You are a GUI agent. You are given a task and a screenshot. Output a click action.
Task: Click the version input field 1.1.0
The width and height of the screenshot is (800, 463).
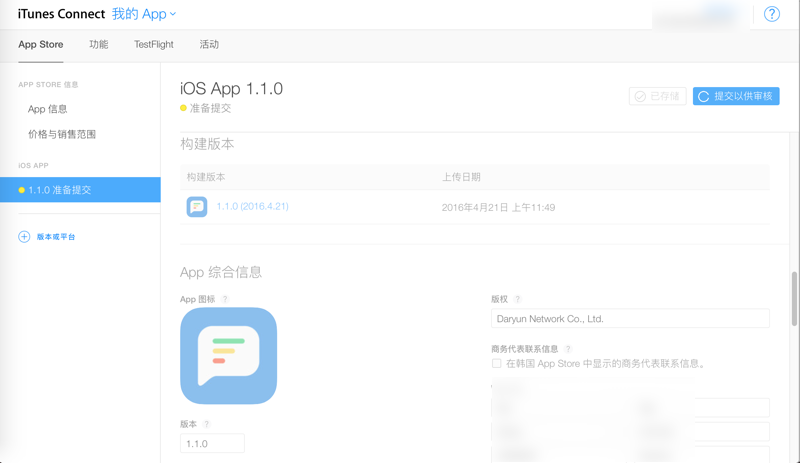(212, 443)
